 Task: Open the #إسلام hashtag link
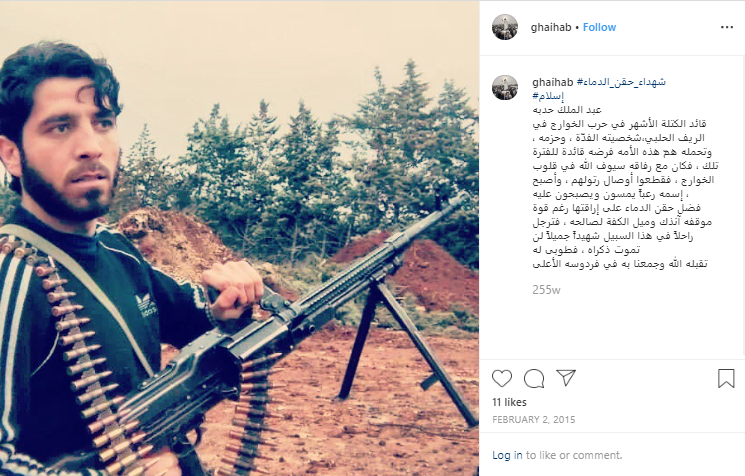click(x=548, y=96)
